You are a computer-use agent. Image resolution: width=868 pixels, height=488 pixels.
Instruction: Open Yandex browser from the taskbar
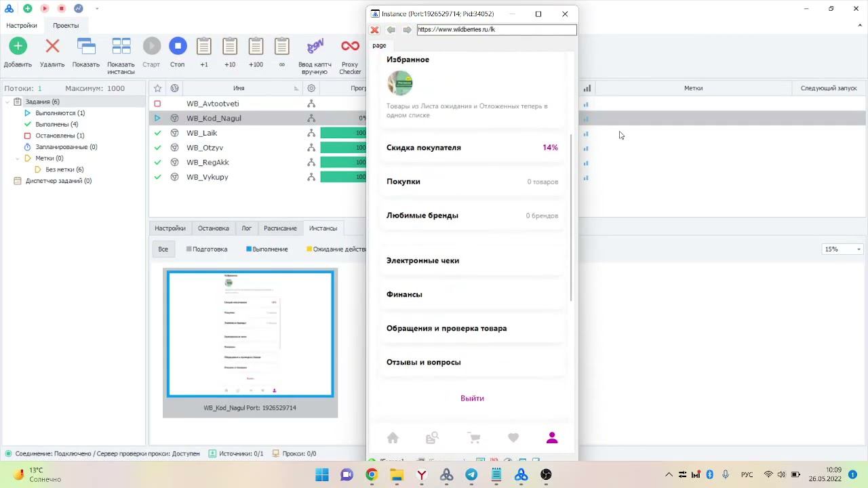tap(422, 475)
